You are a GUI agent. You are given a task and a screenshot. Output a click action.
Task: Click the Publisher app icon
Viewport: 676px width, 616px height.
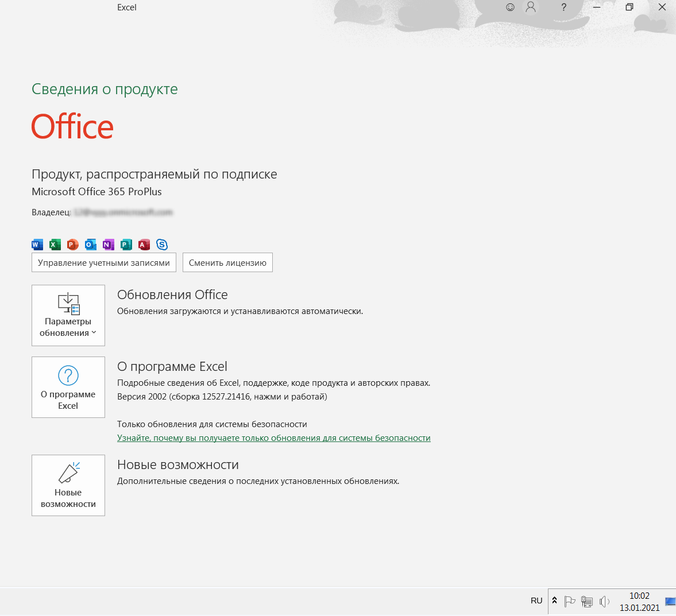(x=126, y=245)
